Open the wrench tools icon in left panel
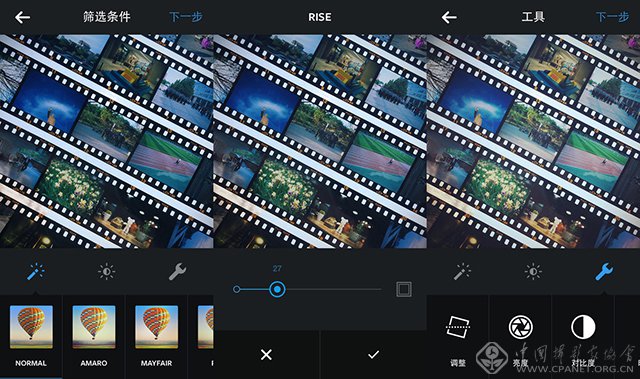The height and width of the screenshot is (379, 640). click(178, 272)
